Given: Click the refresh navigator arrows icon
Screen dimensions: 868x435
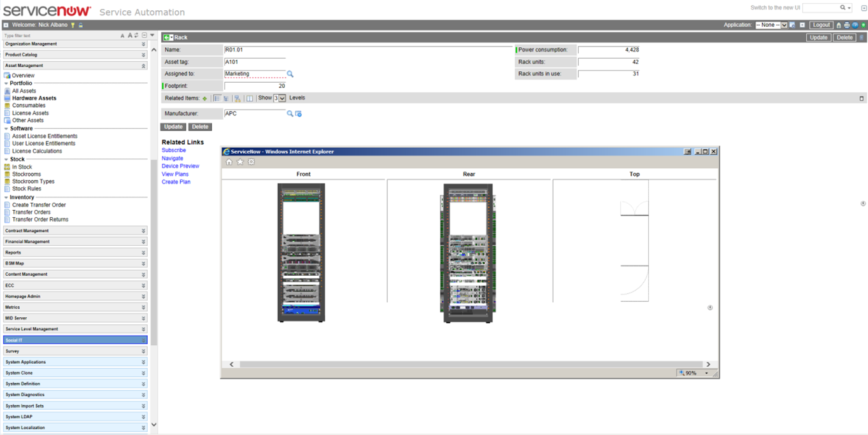Looking at the screenshot, I should (136, 35).
